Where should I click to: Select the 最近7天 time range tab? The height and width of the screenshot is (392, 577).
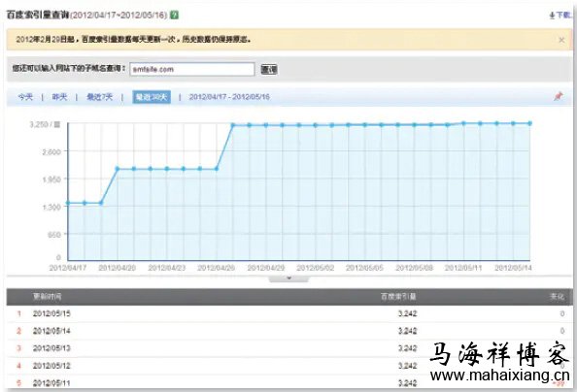point(99,97)
